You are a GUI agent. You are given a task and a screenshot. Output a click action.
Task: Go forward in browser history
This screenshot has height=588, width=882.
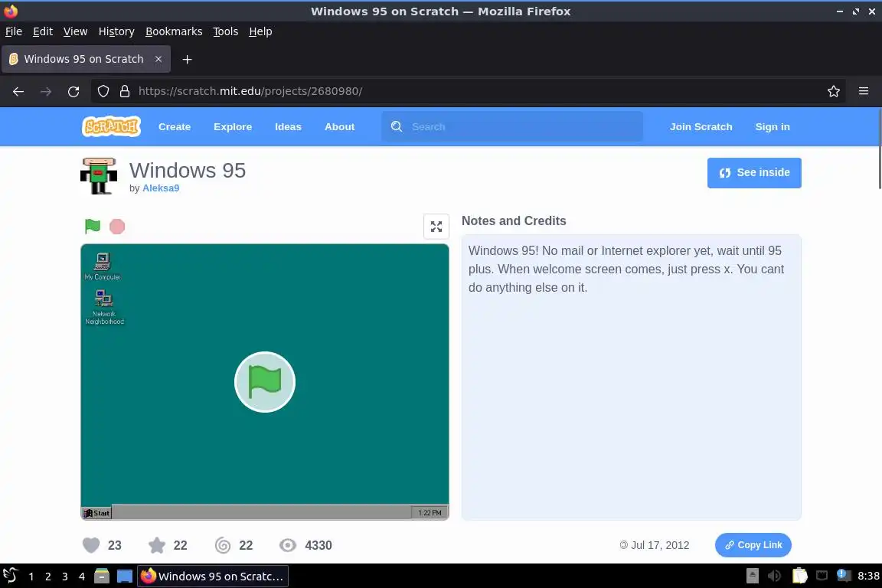click(x=46, y=91)
